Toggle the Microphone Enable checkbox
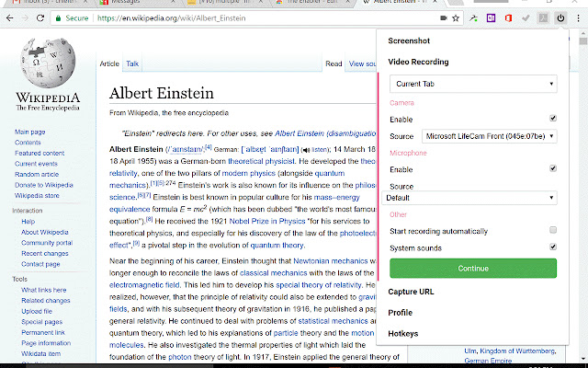The image size is (588, 368). (553, 168)
